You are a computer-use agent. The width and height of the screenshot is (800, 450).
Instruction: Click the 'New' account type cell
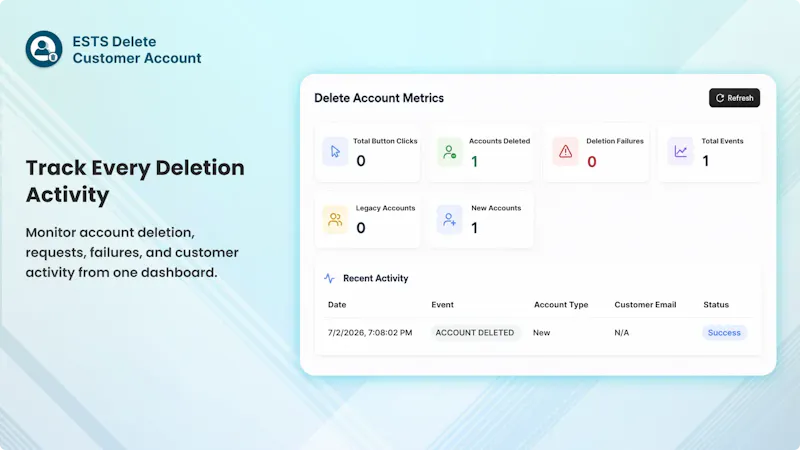[x=541, y=333]
